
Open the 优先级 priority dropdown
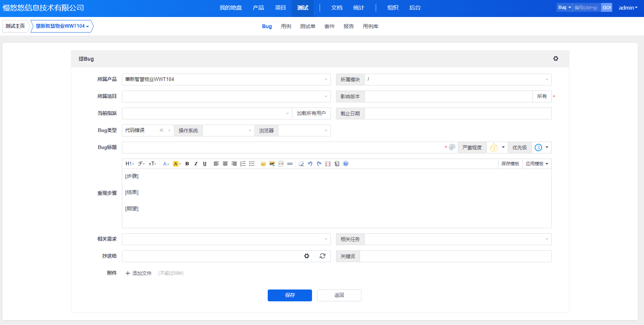(x=541, y=148)
